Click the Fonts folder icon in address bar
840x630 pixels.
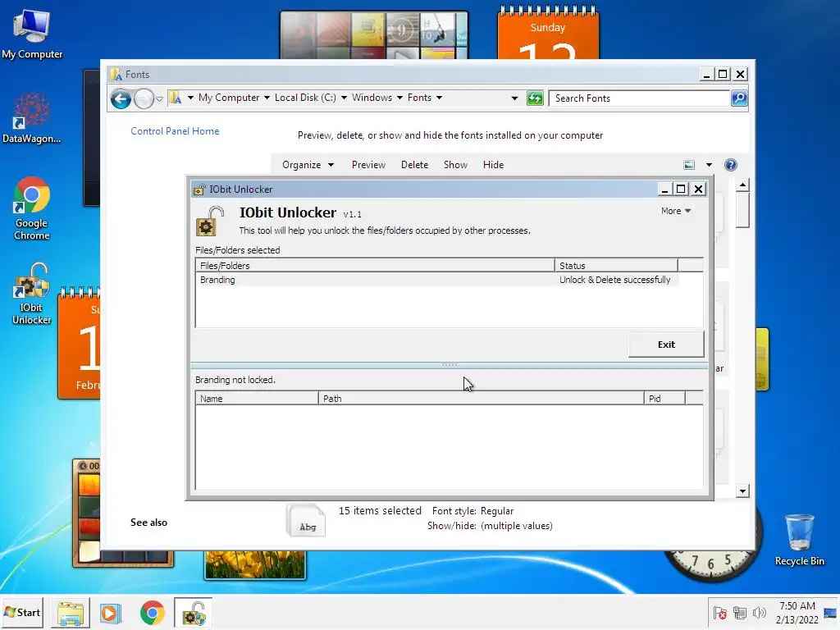point(176,98)
